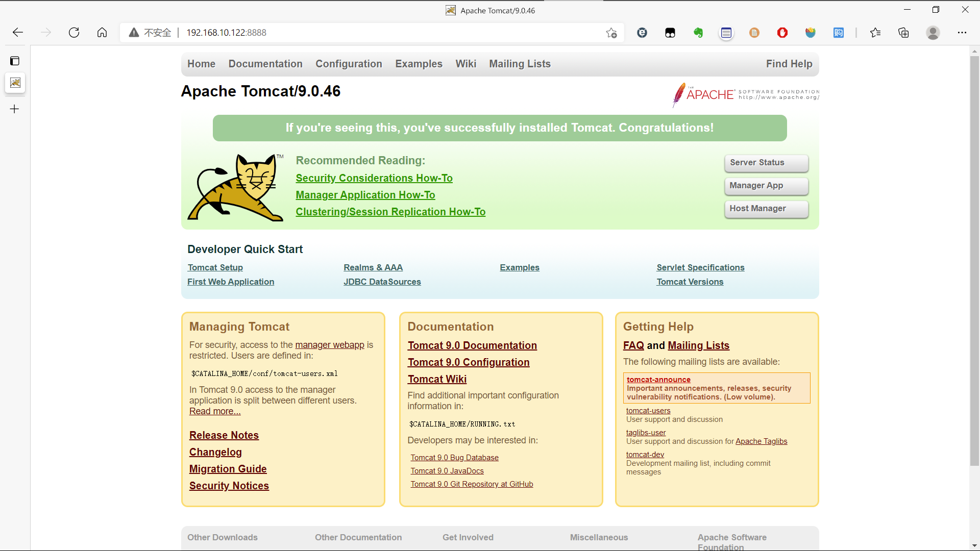Click the Server Status button
This screenshot has width=980, height=551.
[766, 163]
